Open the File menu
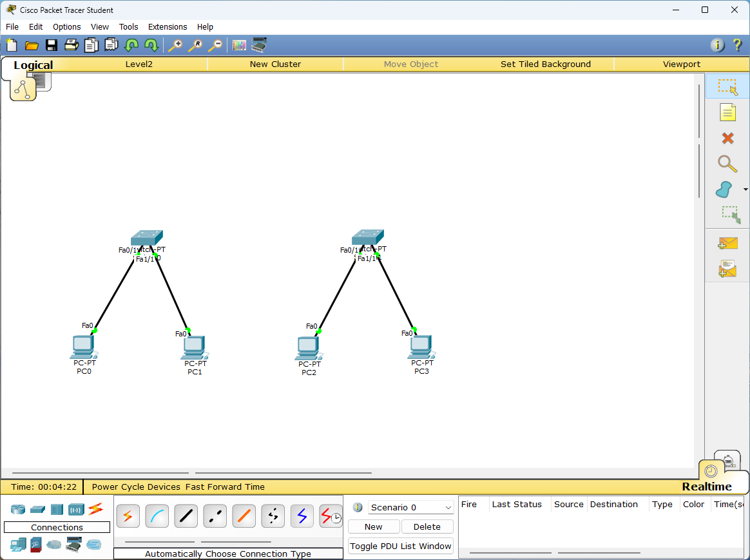Screen dimensions: 750x560 click(x=12, y=27)
